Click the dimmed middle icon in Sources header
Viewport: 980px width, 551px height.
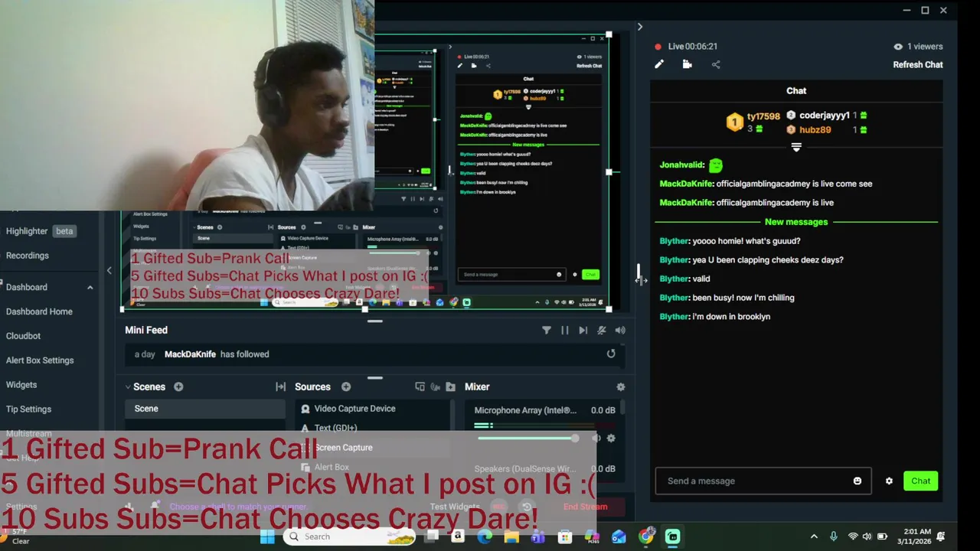pos(435,386)
